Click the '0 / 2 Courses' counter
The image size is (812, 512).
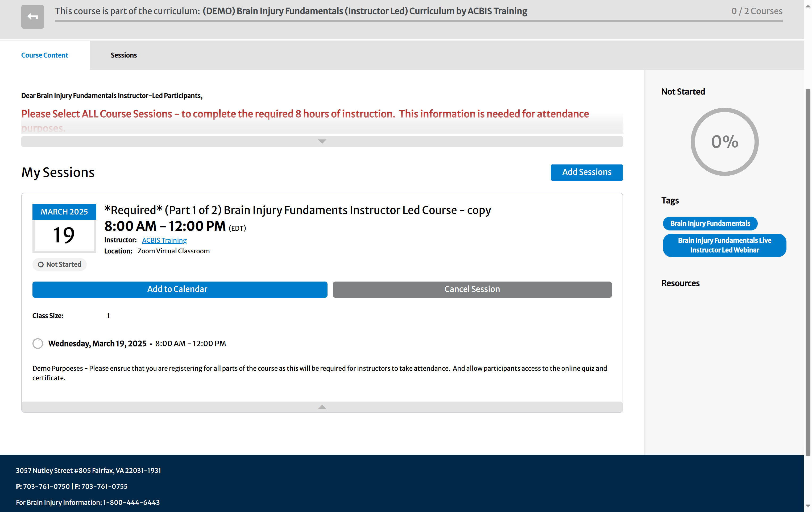(757, 11)
